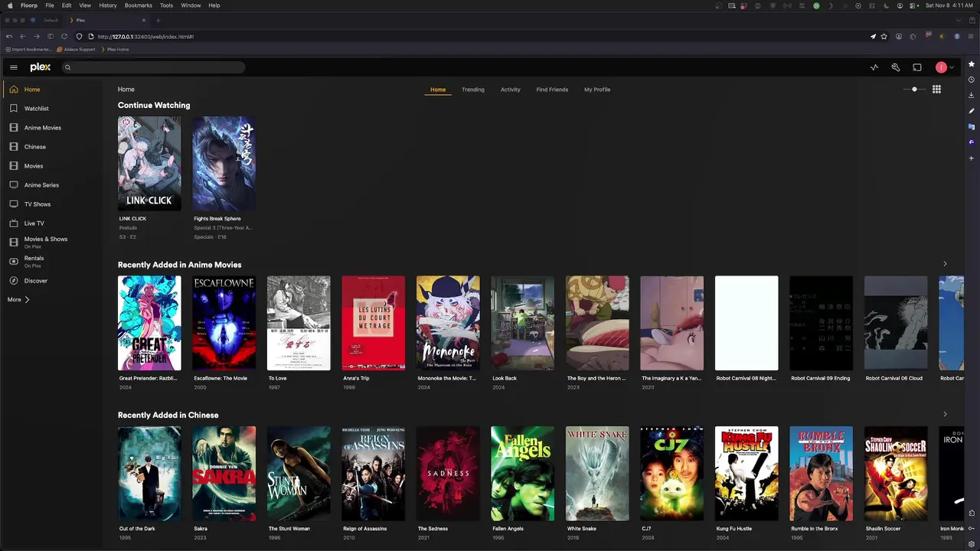
Task: Click the Movies & Shows on Plex icon
Action: 14,242
